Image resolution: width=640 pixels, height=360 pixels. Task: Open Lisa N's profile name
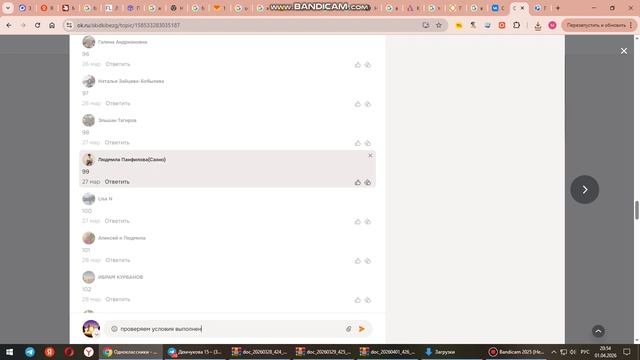105,199
